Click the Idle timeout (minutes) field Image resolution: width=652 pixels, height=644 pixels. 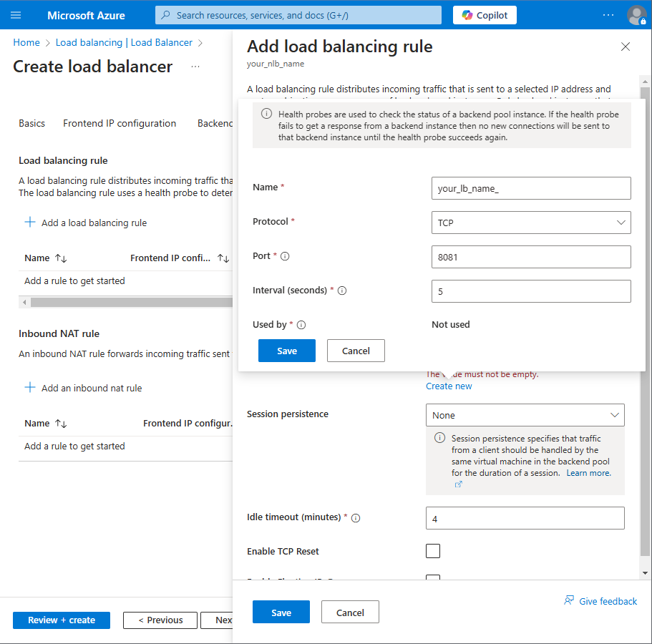[525, 518]
